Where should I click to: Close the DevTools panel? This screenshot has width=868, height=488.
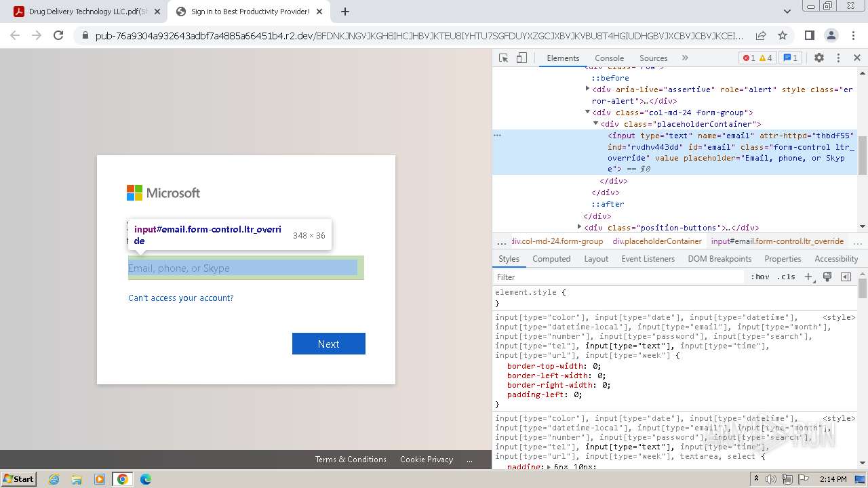pyautogui.click(x=857, y=58)
